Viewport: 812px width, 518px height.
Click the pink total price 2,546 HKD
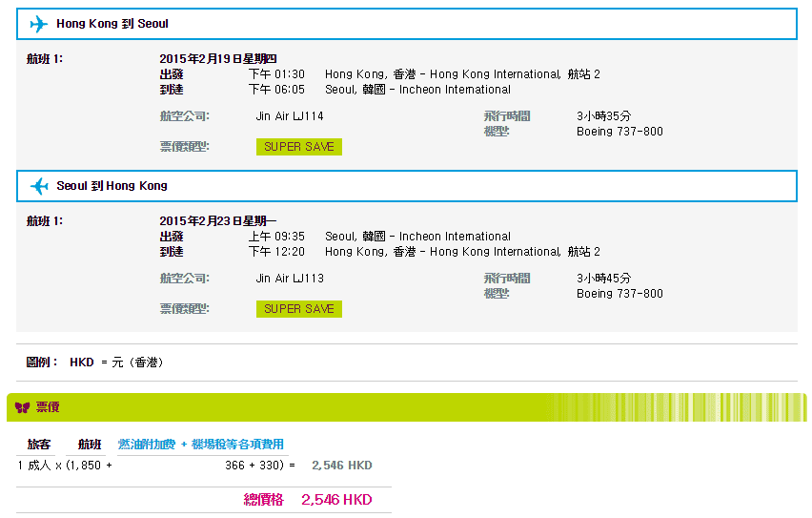tap(336, 500)
